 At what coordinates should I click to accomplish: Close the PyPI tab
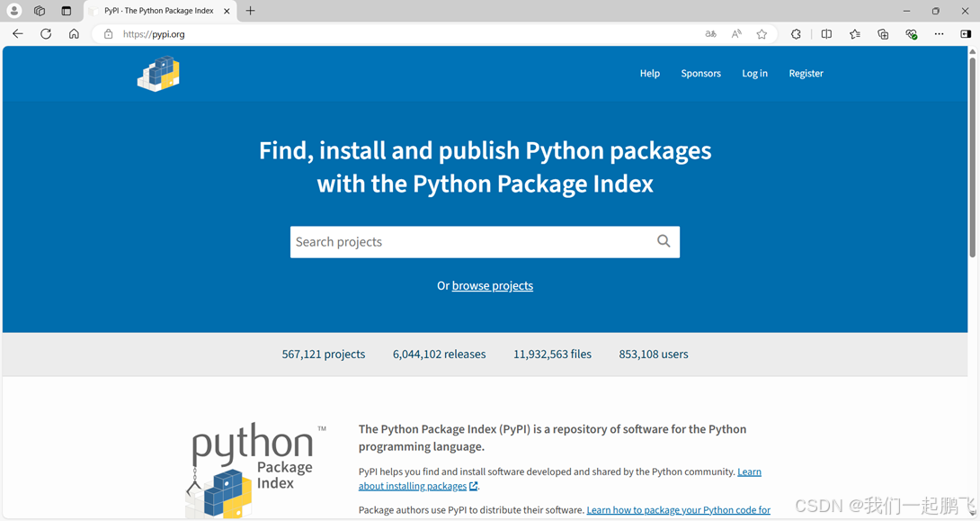(x=227, y=11)
